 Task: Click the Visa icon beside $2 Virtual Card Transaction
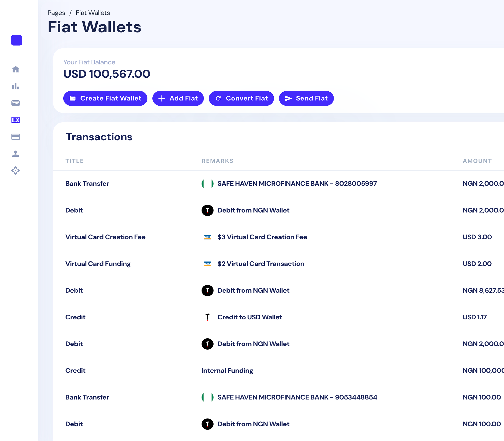click(x=207, y=264)
